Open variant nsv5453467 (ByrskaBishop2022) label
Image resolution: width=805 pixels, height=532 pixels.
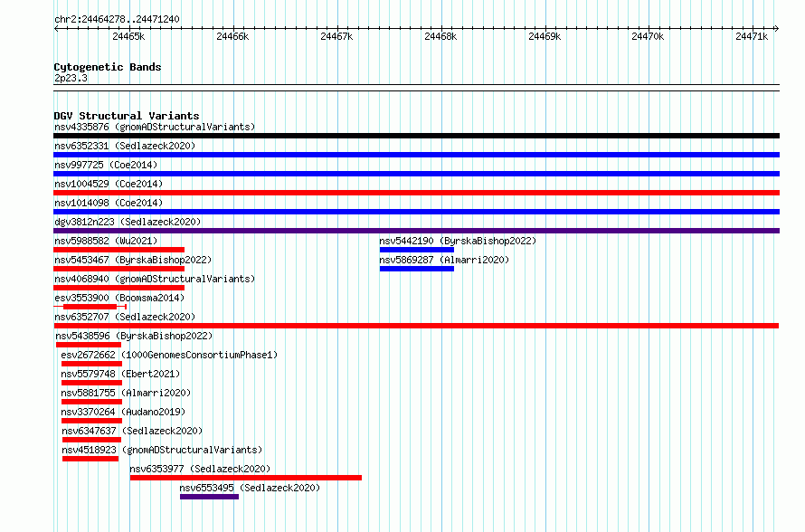click(x=133, y=260)
